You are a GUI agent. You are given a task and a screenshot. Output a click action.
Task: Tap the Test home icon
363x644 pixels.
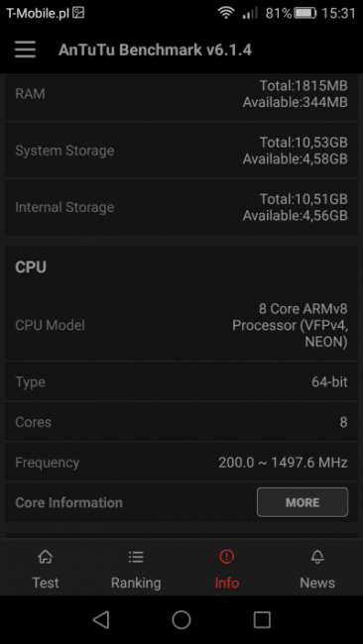[46, 557]
